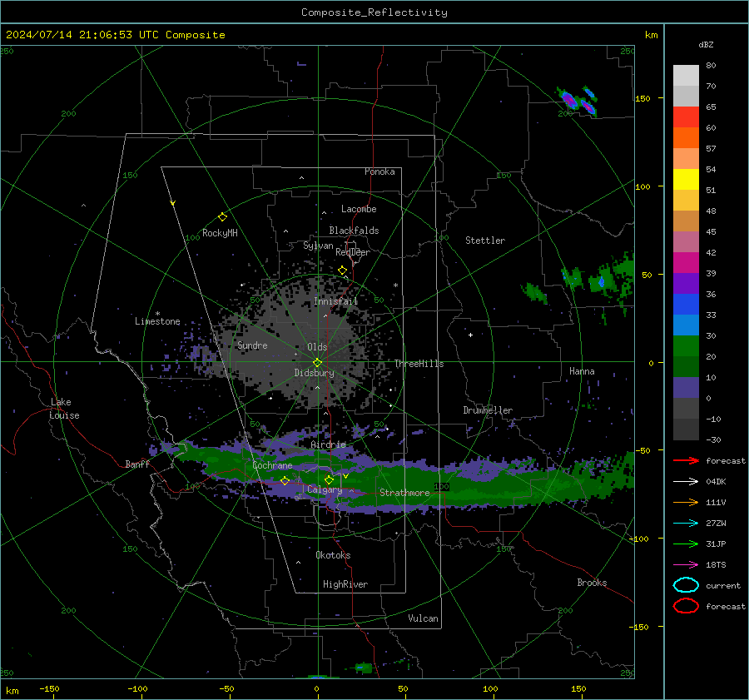Click the Hanna city label
The image size is (749, 700).
click(582, 371)
